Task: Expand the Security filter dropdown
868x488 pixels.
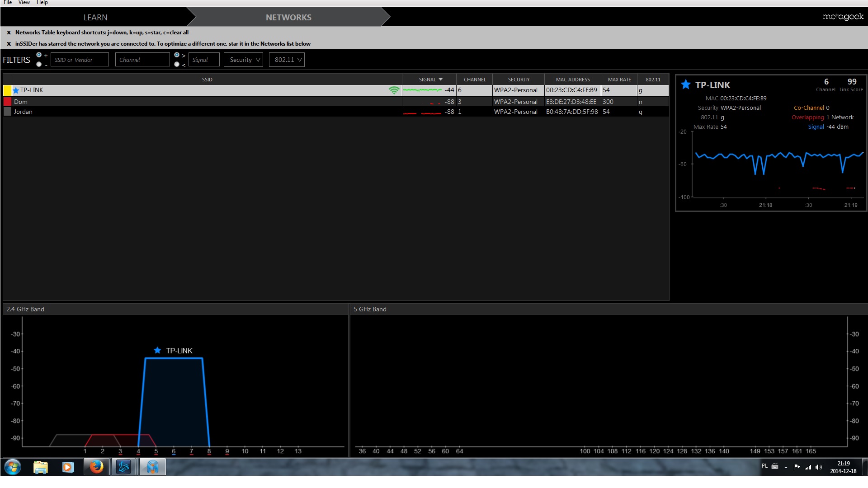Action: coord(244,60)
